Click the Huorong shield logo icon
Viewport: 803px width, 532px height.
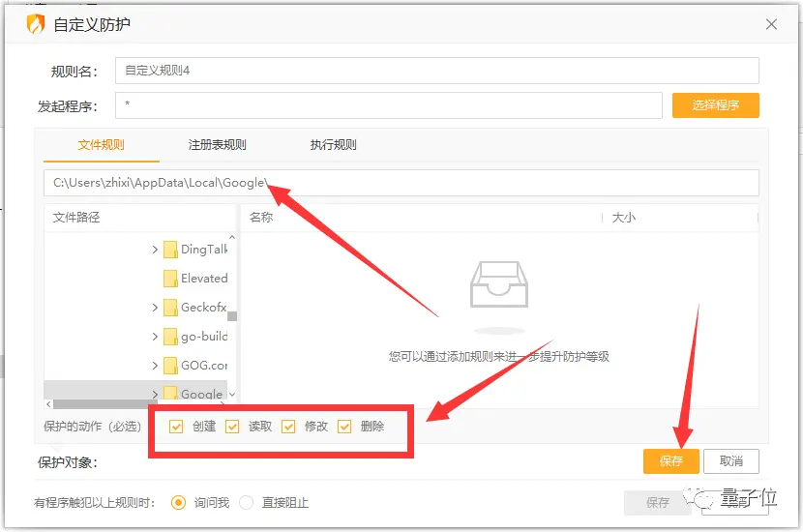point(35,23)
